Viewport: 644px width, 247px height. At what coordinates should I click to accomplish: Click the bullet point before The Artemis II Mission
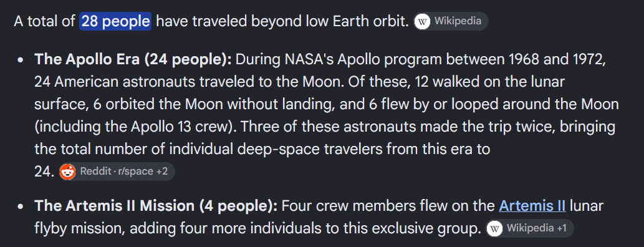click(x=21, y=206)
